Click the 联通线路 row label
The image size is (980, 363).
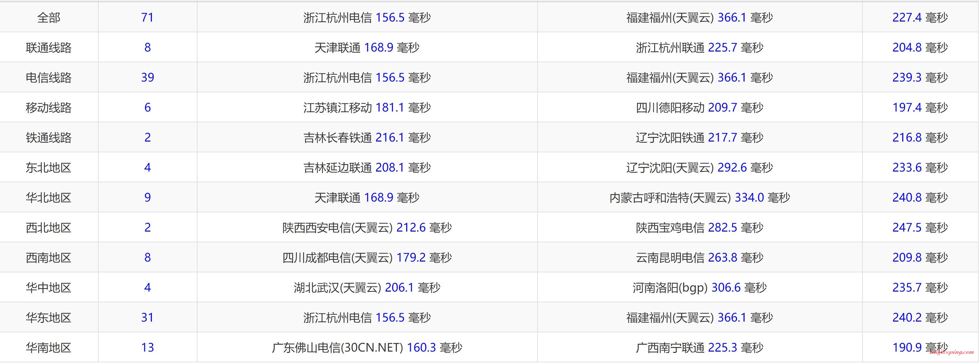click(49, 48)
